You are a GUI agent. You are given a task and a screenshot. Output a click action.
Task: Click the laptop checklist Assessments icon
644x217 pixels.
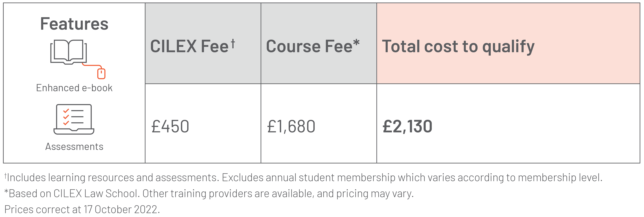[x=74, y=119]
